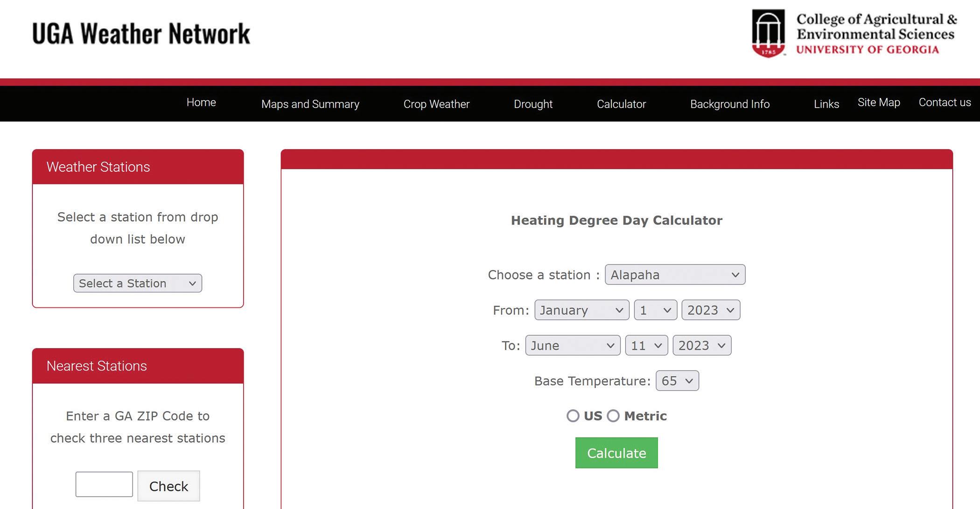Click the University of Georgia arch logo
The image size is (980, 509).
tap(768, 34)
